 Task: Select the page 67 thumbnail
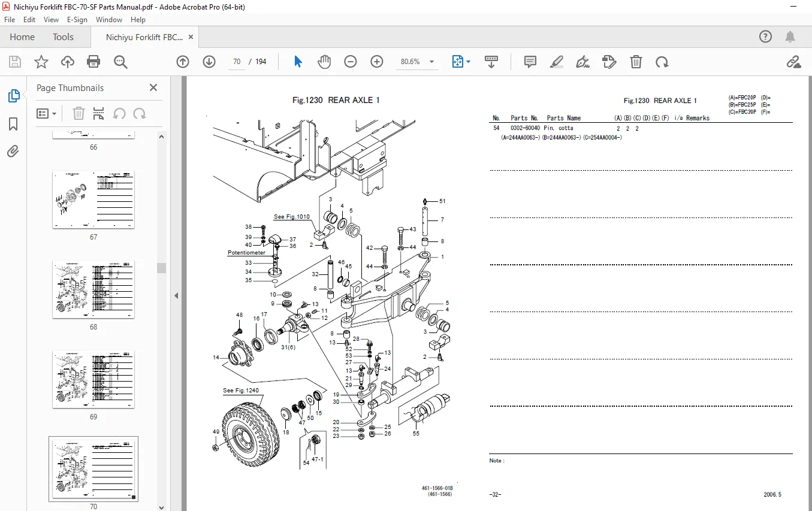93,199
